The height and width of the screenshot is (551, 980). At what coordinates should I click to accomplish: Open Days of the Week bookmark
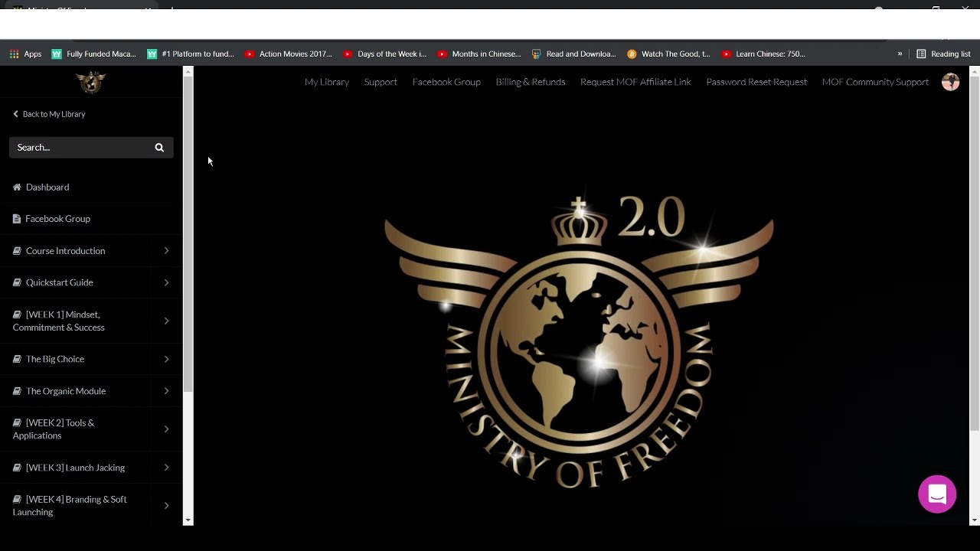pyautogui.click(x=384, y=54)
